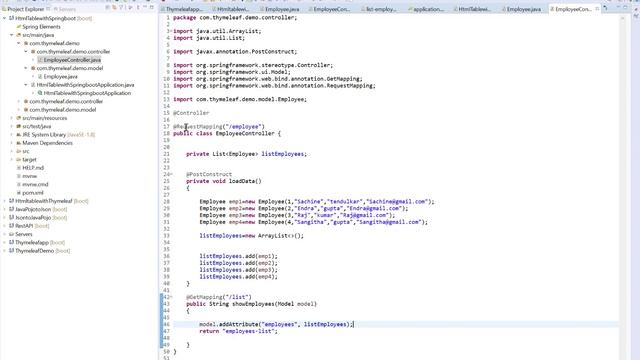The height and width of the screenshot is (360, 640).
Task: Click the Spring Elements leaf icon
Action: click(19, 27)
